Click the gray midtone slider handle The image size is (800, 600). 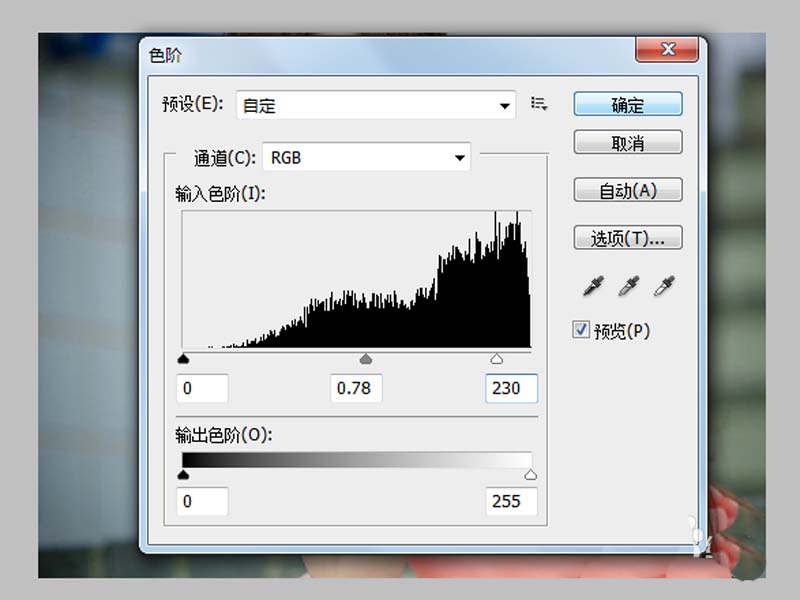tap(365, 358)
